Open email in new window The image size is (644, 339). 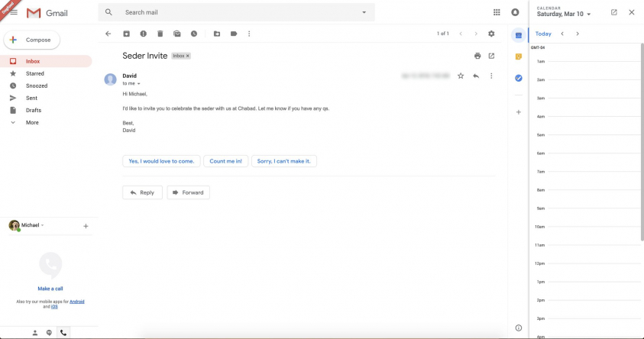491,56
